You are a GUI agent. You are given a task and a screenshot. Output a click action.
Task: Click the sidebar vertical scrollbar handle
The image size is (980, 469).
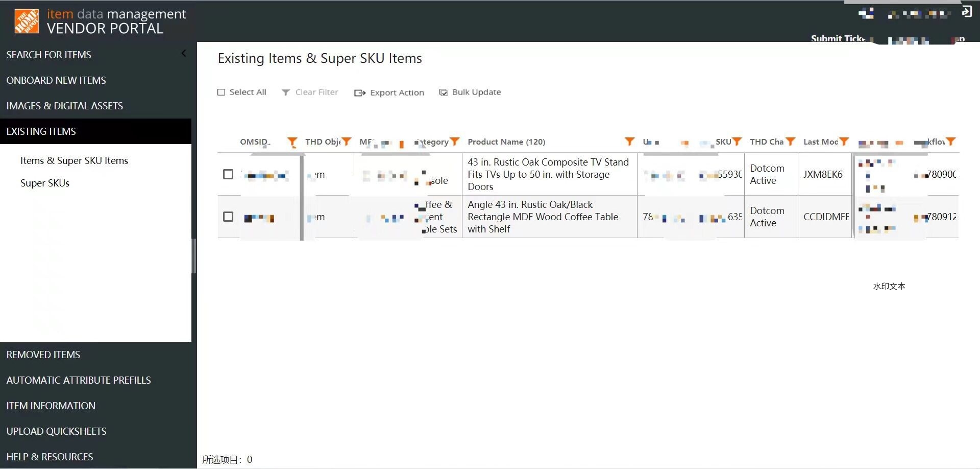tap(194, 255)
